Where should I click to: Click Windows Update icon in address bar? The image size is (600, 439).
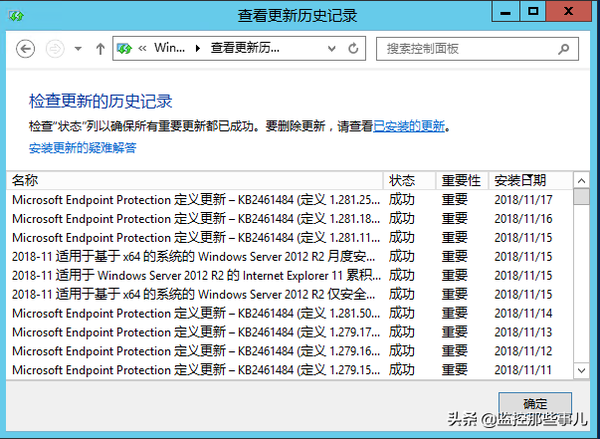(x=124, y=49)
